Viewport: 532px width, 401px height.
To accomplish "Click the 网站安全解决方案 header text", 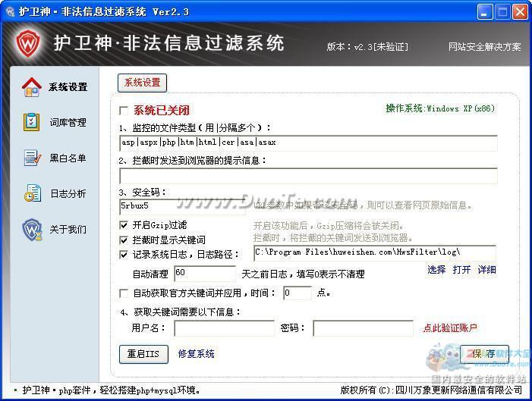I will [484, 47].
